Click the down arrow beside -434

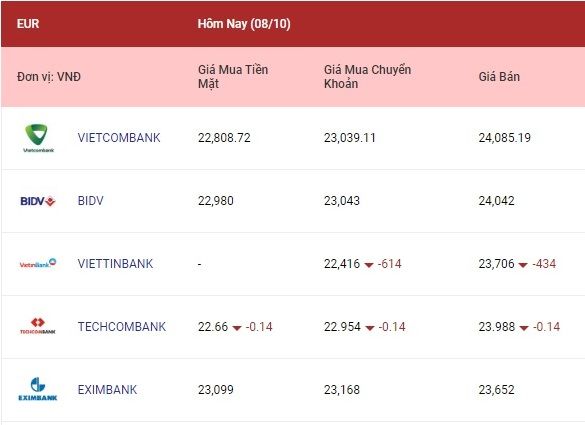pyautogui.click(x=523, y=265)
